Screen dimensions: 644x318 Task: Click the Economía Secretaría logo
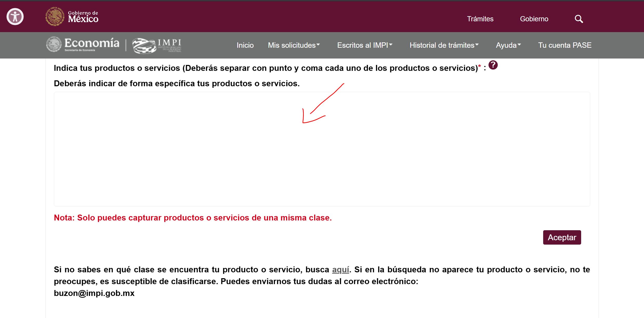point(83,44)
